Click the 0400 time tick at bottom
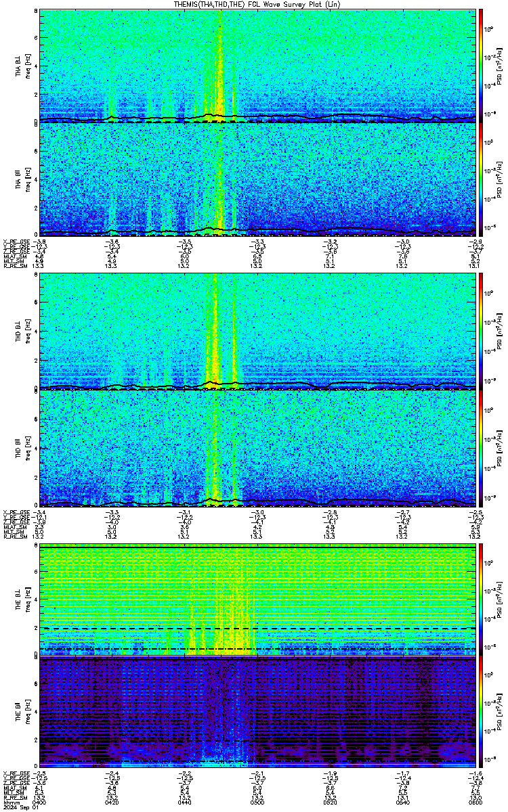 point(40,802)
